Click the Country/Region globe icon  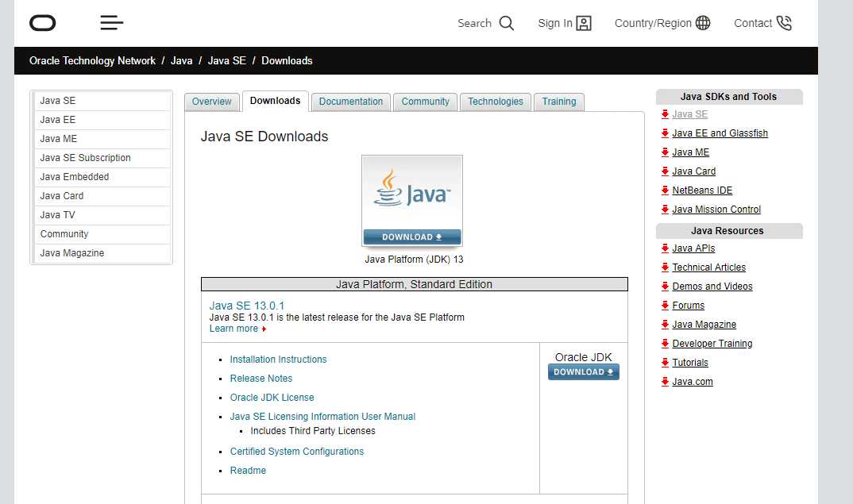click(703, 23)
